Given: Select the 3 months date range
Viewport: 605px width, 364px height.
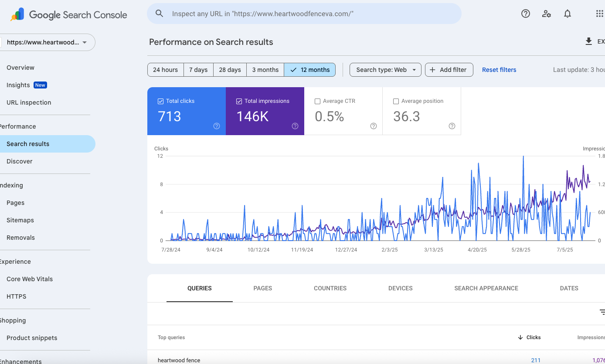Looking at the screenshot, I should (265, 70).
